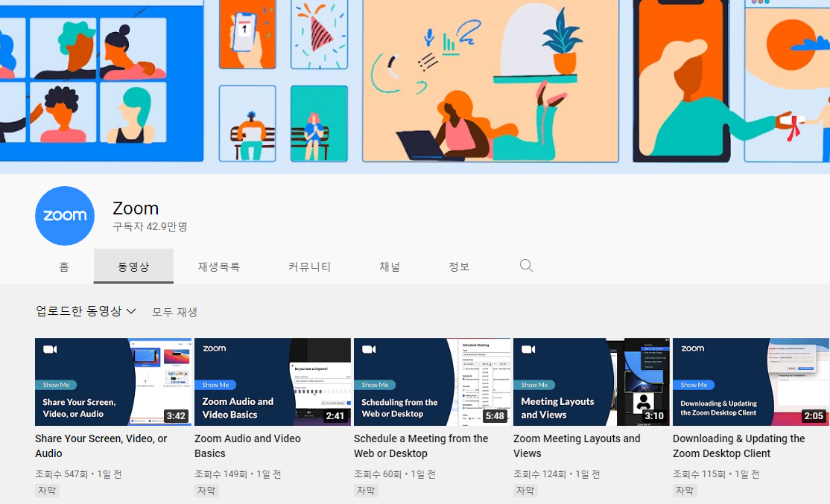This screenshot has height=504, width=830.
Task: Click the camera icon on Meeting Layouts thumbnail
Action: coord(528,349)
